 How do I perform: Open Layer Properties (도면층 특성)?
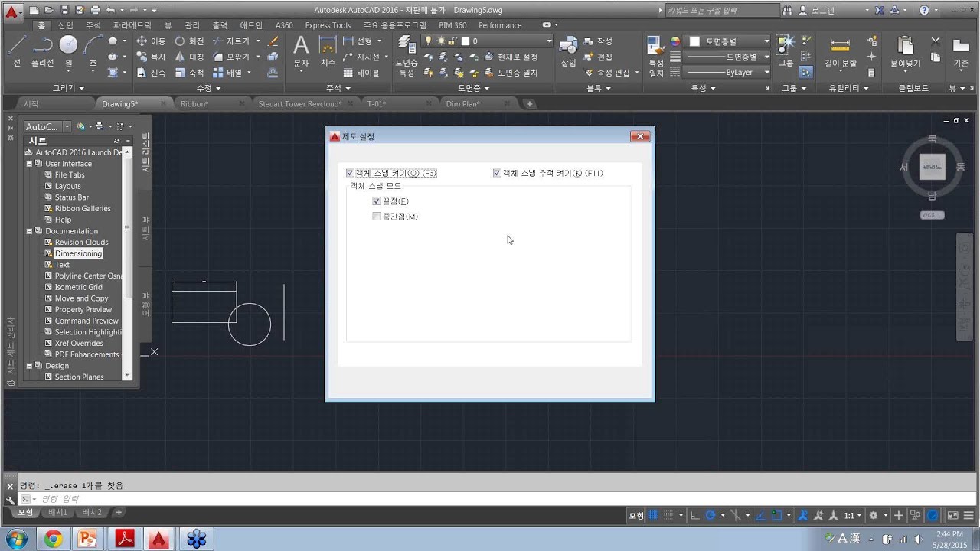(x=406, y=55)
